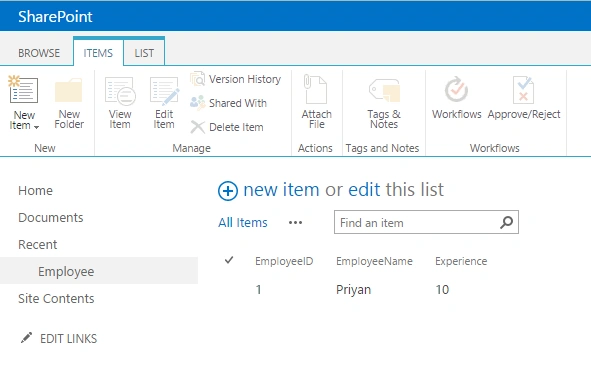This screenshot has width=591, height=384.
Task: Create a New Folder from ribbon
Action: pyautogui.click(x=69, y=104)
